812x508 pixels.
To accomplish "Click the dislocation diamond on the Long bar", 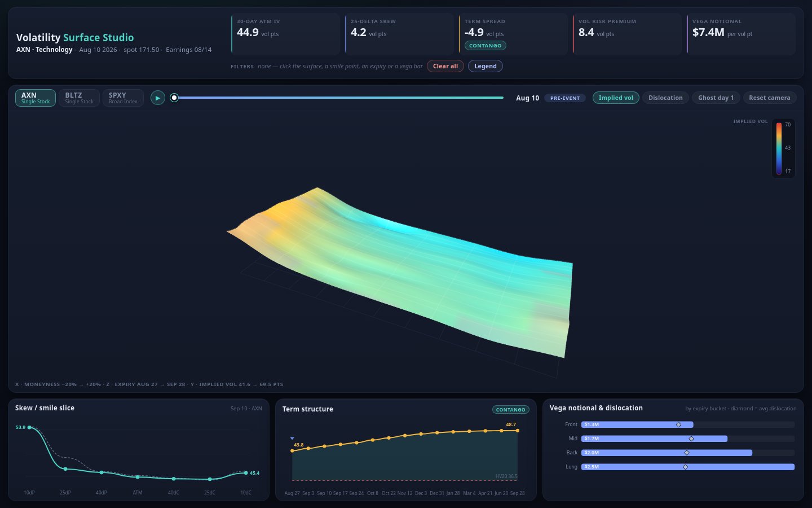I will tap(685, 467).
